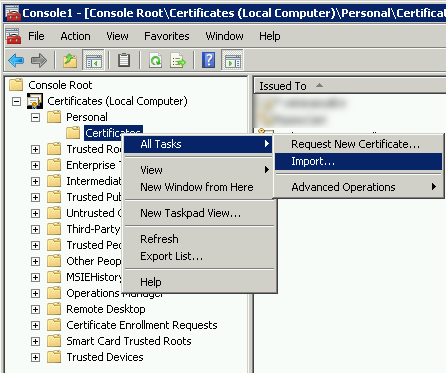
Task: Select Certificate Enrollment Requests store
Action: pyautogui.click(x=142, y=325)
